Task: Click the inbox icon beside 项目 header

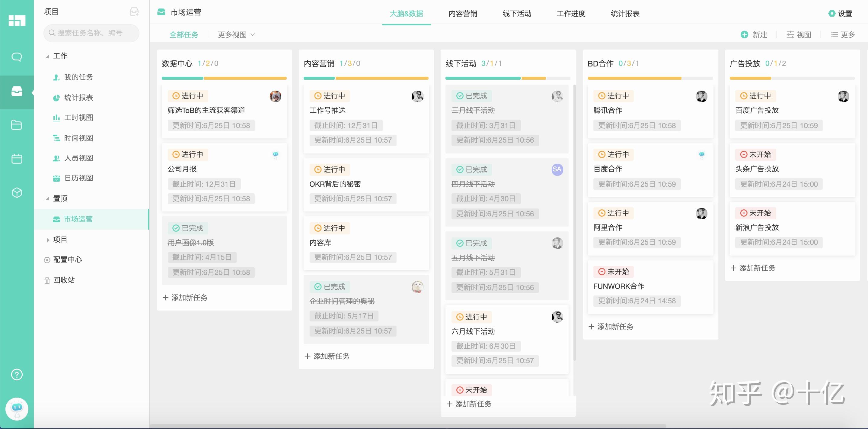Action: 134,11
